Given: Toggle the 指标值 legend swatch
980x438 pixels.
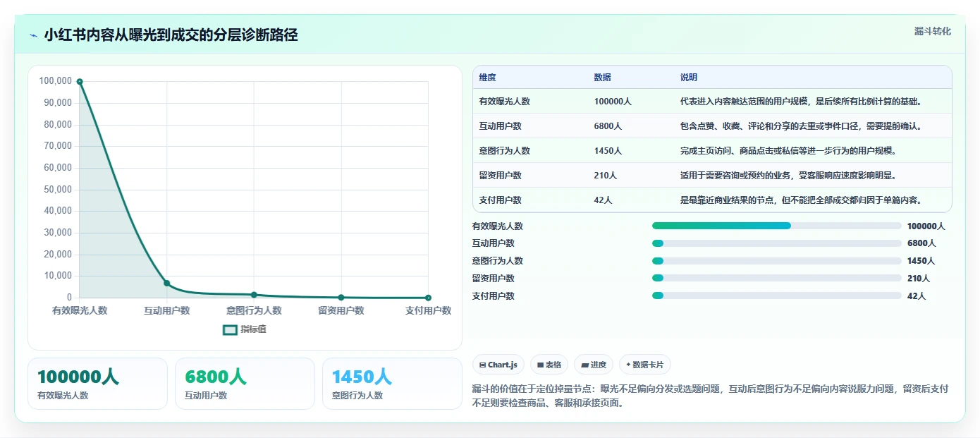Looking at the screenshot, I should (230, 329).
